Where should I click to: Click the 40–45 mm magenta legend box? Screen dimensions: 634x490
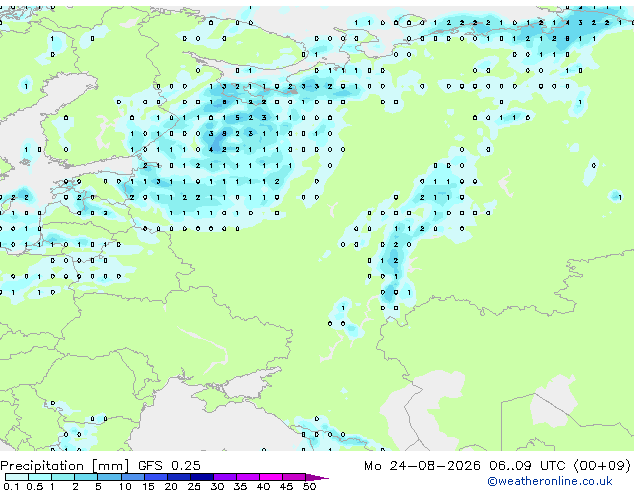[271, 477]
